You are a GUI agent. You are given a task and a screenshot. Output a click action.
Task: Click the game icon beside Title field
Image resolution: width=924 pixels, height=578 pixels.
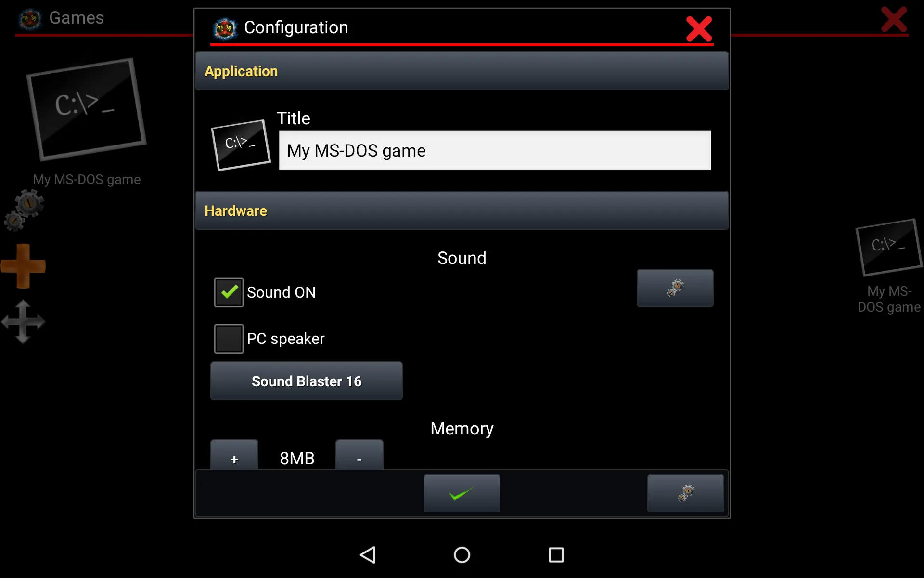click(x=241, y=144)
